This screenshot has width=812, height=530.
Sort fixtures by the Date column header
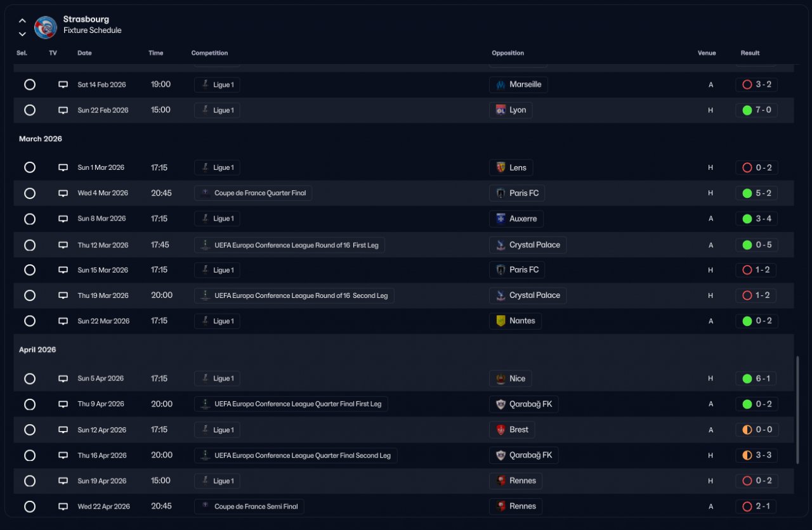point(84,53)
